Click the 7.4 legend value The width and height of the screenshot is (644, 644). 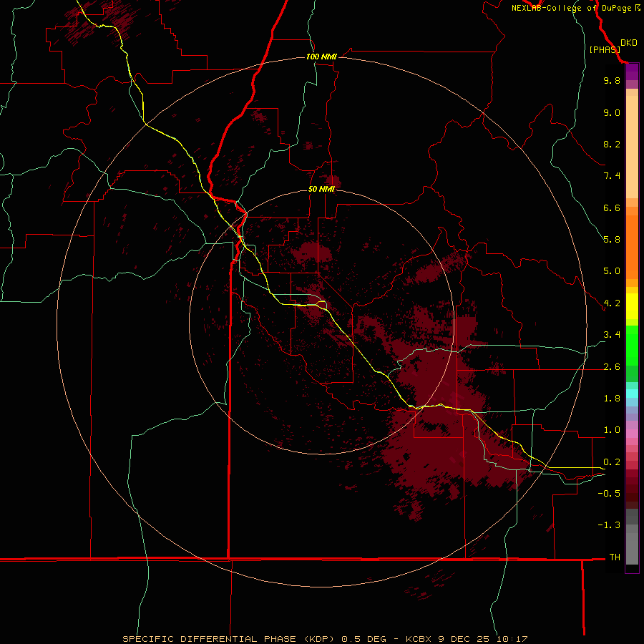pos(612,176)
